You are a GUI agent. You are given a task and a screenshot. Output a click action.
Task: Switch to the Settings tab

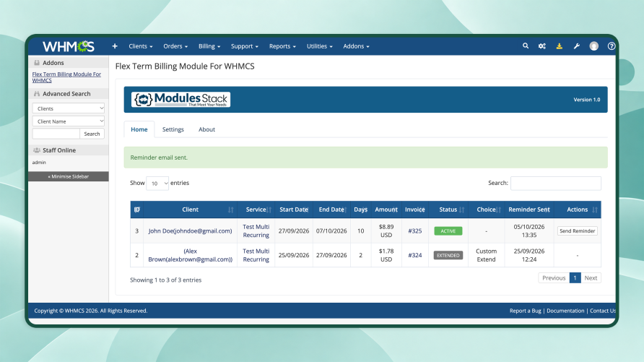click(173, 129)
